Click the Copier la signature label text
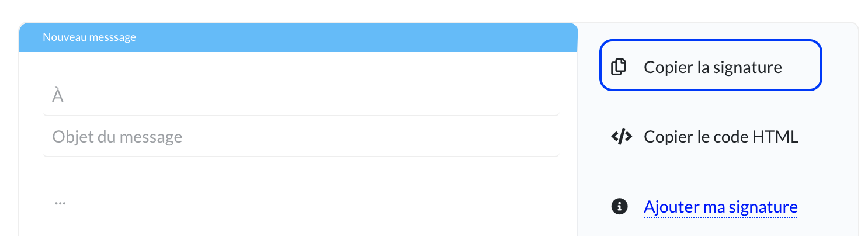Image resolution: width=868 pixels, height=236 pixels. tap(713, 67)
